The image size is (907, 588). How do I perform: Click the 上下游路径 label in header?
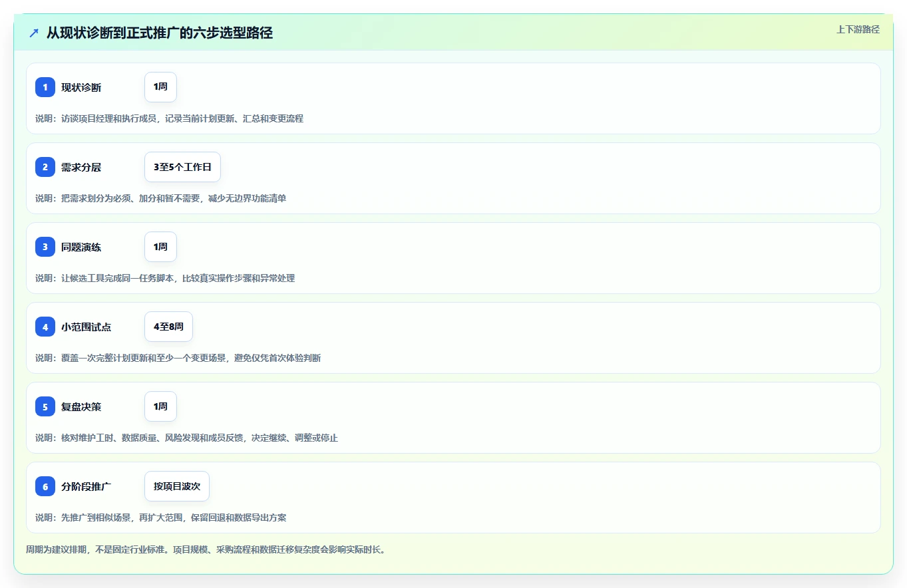click(x=858, y=29)
